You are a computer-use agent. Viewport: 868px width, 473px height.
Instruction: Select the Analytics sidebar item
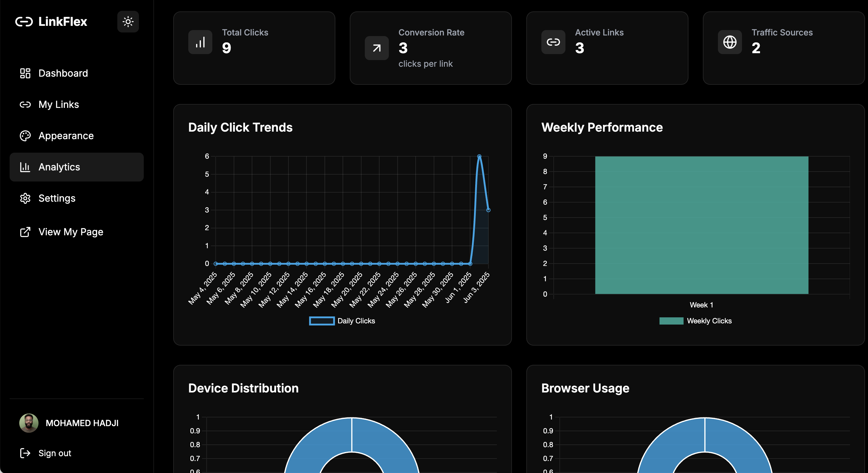pos(59,167)
